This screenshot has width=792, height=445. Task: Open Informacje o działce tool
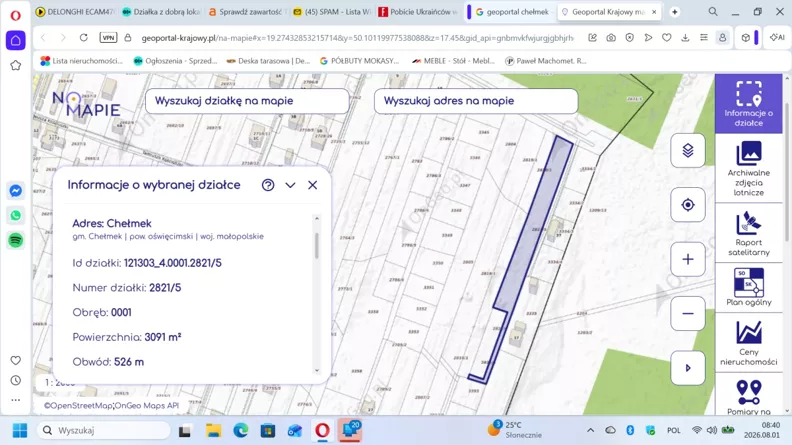749,104
